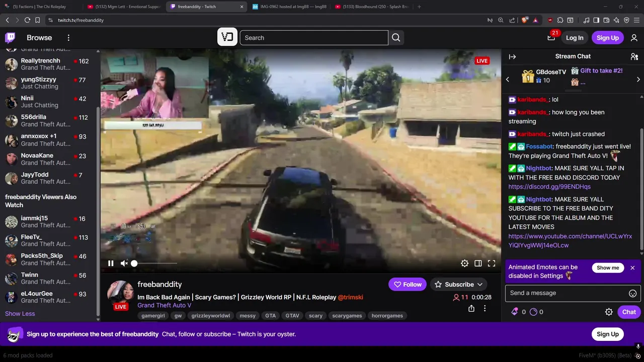Go to the Twitch home logo
Viewport: 644px width, 362px height.
click(10, 38)
